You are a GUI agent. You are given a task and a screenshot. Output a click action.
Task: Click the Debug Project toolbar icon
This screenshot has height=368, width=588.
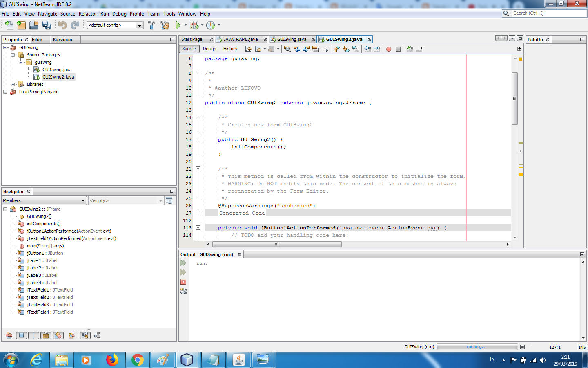coord(194,25)
